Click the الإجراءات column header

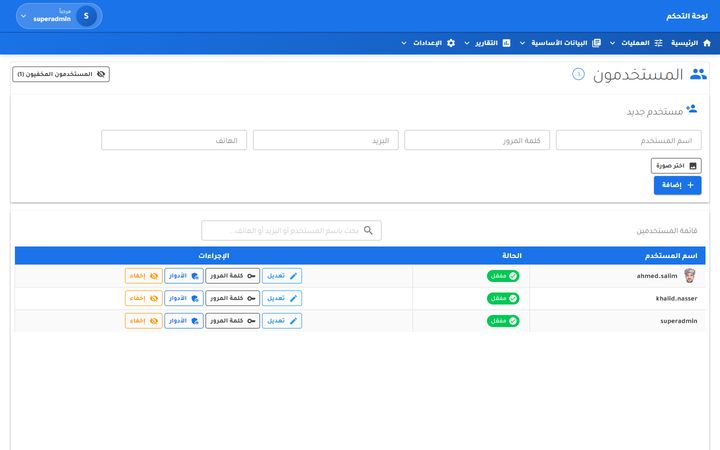click(214, 255)
